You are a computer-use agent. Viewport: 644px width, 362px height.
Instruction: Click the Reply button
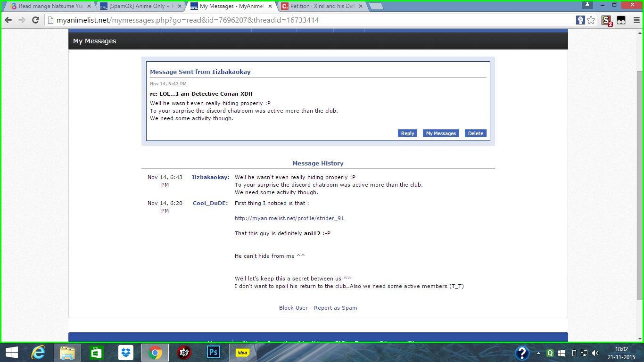click(407, 133)
